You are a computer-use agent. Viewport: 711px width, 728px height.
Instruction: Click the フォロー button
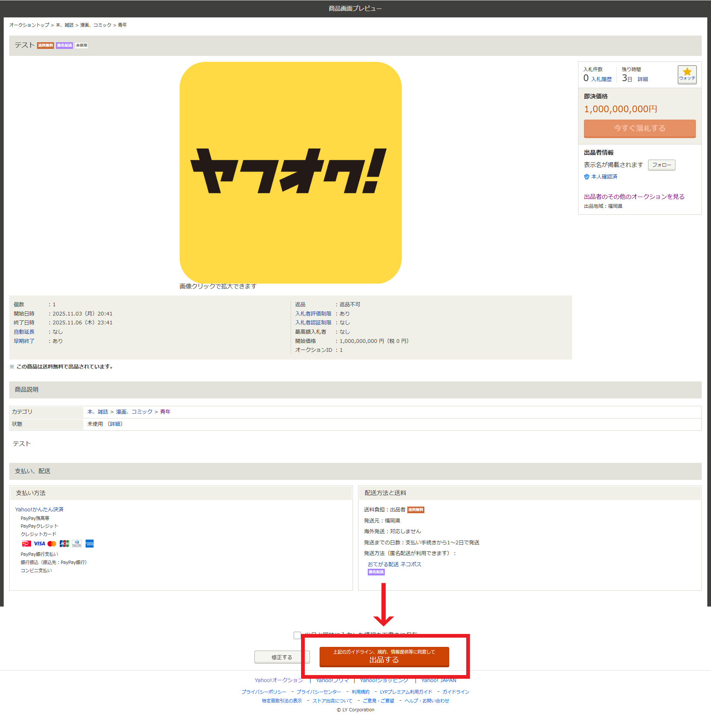coord(661,165)
